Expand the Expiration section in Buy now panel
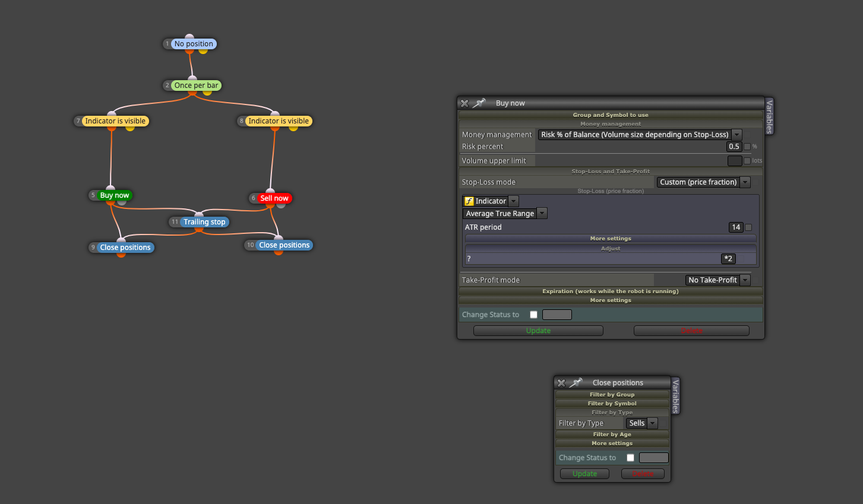Image resolution: width=863 pixels, height=504 pixels. pos(611,291)
